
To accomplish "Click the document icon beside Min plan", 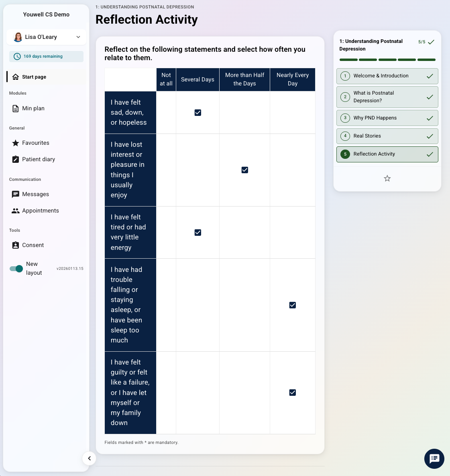I will coord(16,108).
